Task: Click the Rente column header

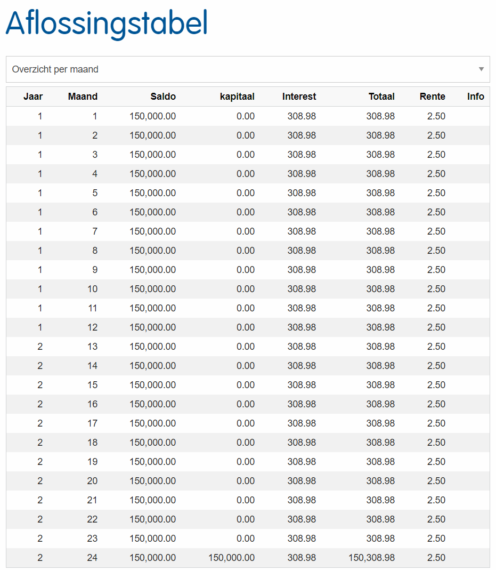Action: [x=432, y=97]
